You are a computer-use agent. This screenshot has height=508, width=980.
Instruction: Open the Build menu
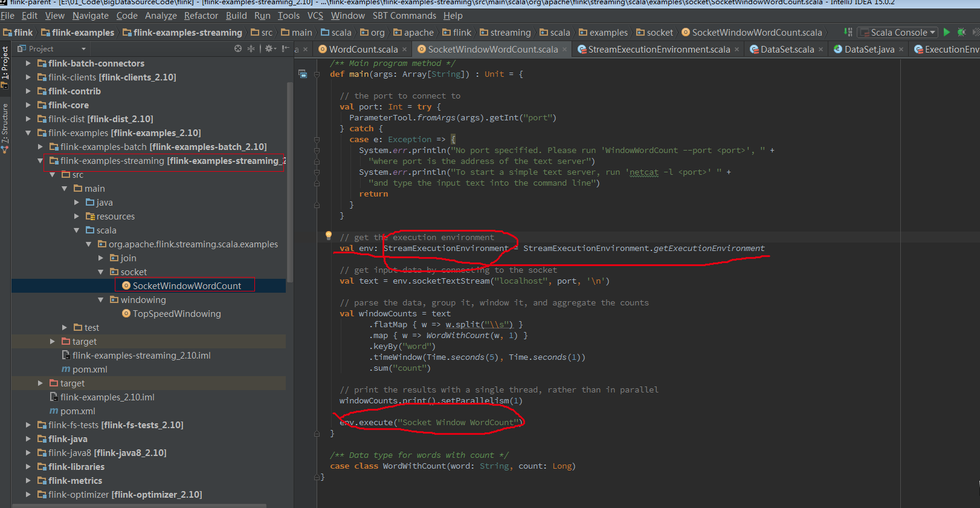pos(236,16)
